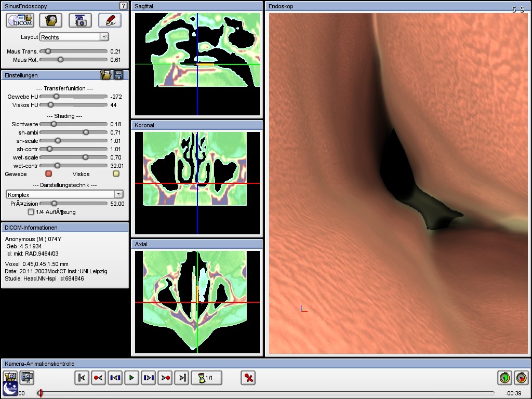Click the Sichtweite slider handle
The width and height of the screenshot is (532, 399).
(x=53, y=124)
